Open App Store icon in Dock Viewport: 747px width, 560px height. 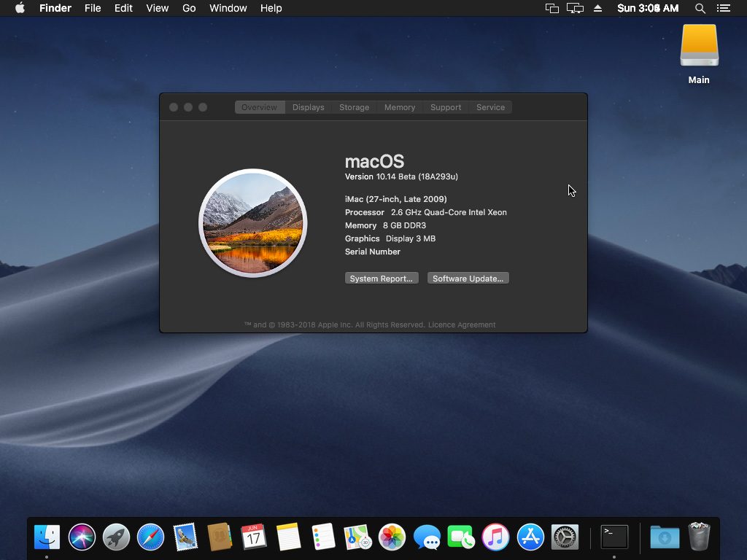(x=530, y=537)
